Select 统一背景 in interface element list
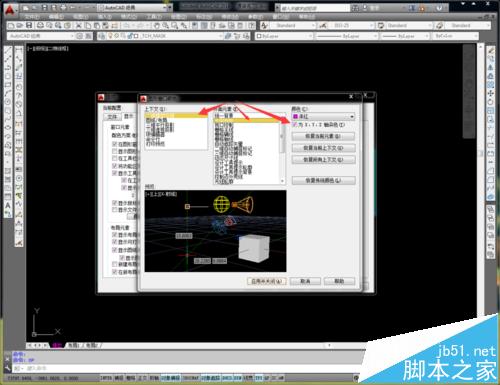 click(224, 116)
